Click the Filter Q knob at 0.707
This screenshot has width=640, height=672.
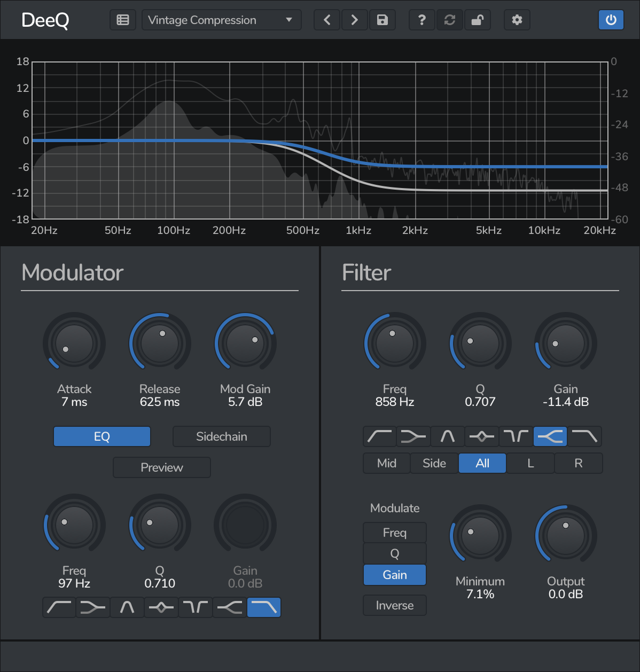(x=480, y=343)
